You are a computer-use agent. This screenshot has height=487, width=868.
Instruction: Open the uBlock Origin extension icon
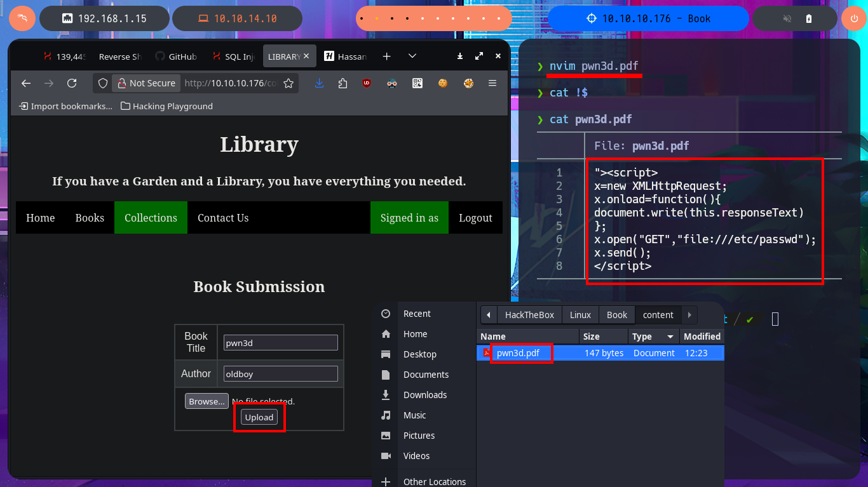[367, 83]
